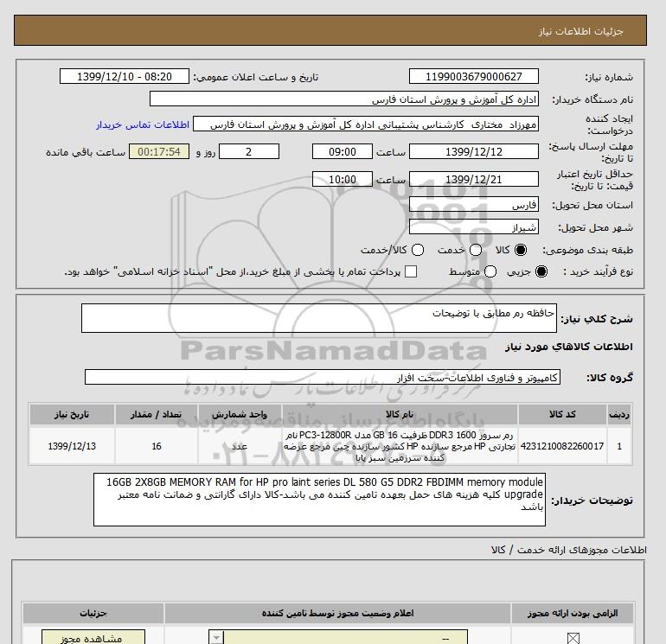666x644 pixels.
Task: Click the deadline hour field 09:00
Action: [x=343, y=152]
